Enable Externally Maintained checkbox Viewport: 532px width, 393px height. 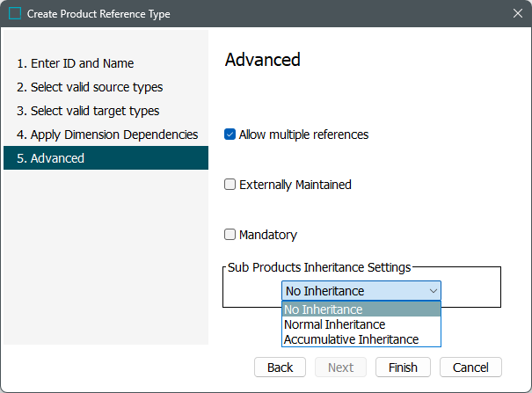230,185
